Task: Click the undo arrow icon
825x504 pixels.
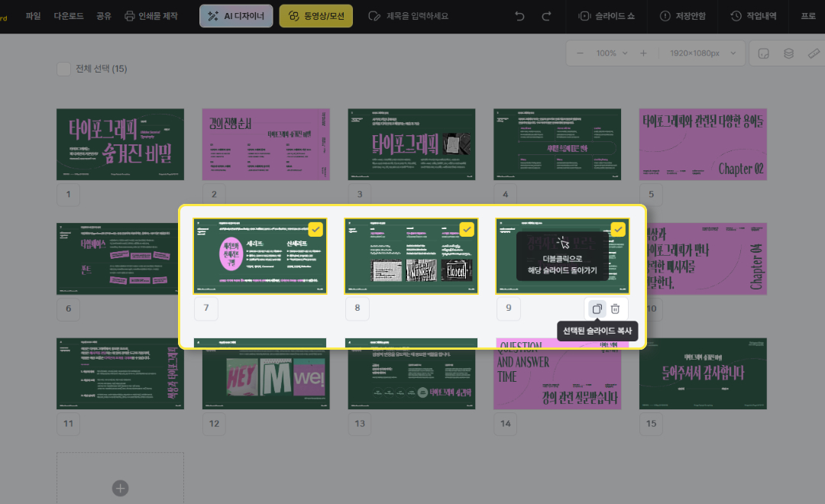Action: pyautogui.click(x=520, y=16)
